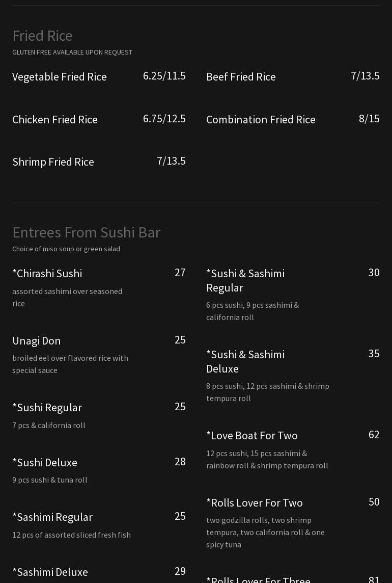Screen dimensions: 392x583
Task: Open the Chicken Fried Rice entry
Action: (55, 119)
